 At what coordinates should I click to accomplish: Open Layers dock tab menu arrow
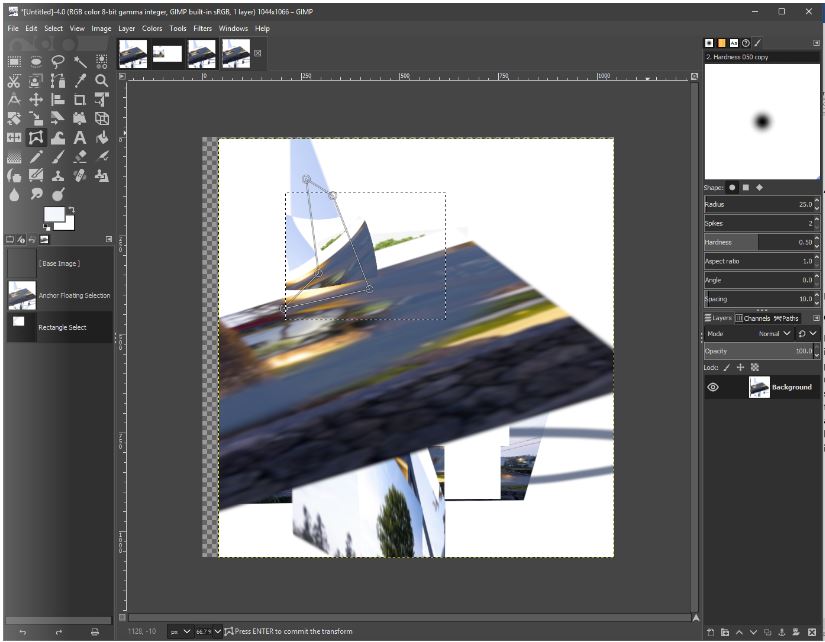click(x=816, y=318)
